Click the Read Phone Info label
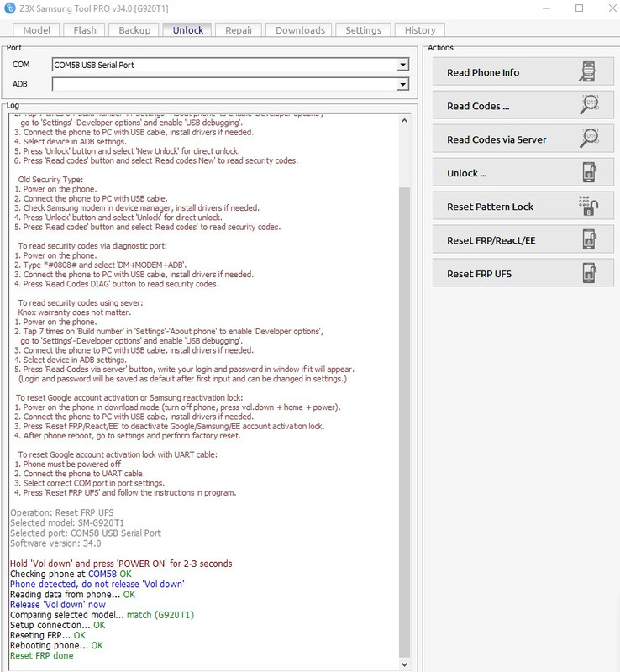 (483, 72)
